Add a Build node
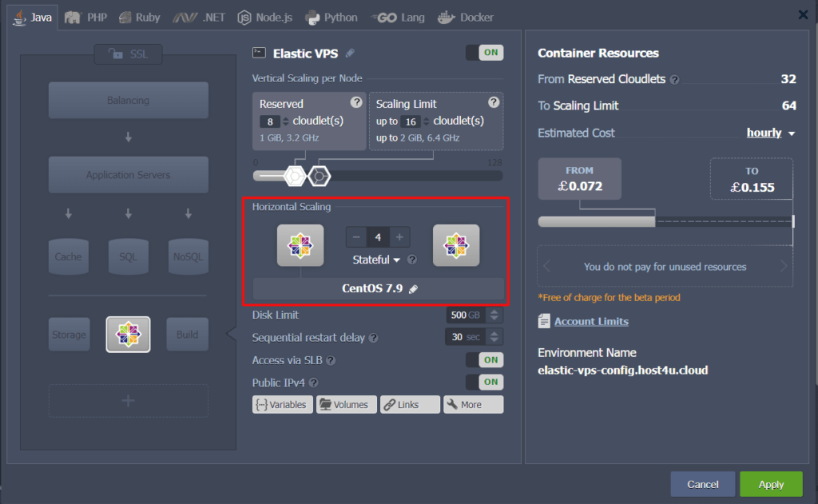This screenshot has width=818, height=504. point(187,335)
